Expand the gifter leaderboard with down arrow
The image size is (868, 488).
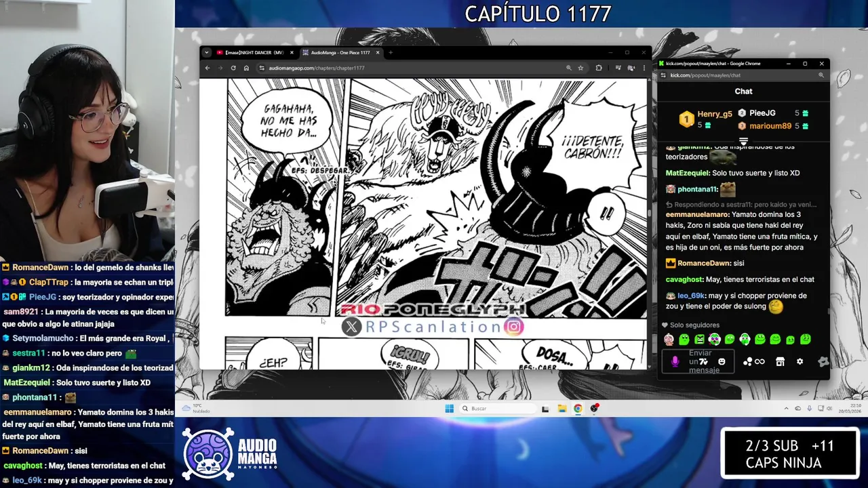point(743,142)
